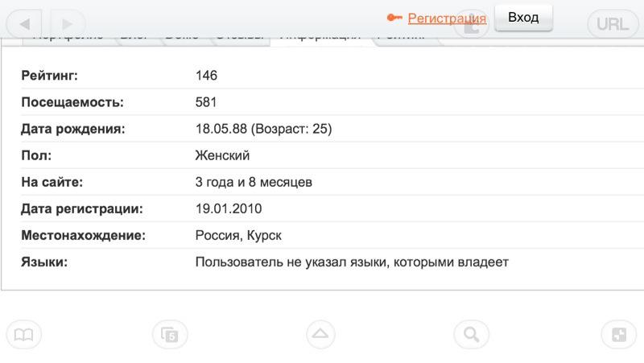Open the tabs switcher showing 5 tabs
This screenshot has height=363, width=644.
click(171, 335)
